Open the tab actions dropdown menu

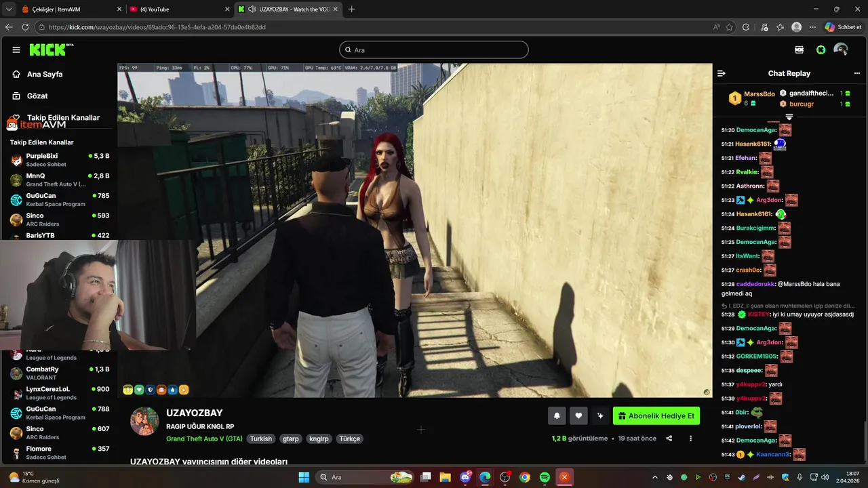[8, 9]
